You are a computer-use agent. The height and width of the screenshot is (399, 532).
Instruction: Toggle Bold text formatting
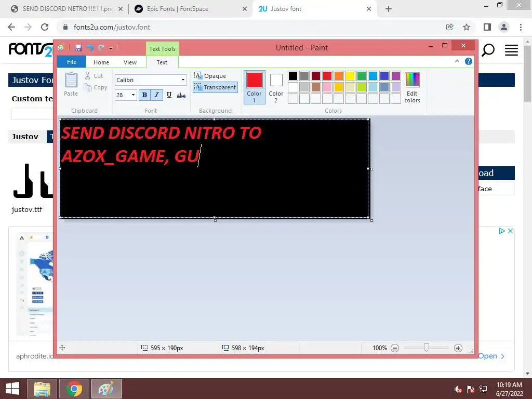pyautogui.click(x=144, y=95)
